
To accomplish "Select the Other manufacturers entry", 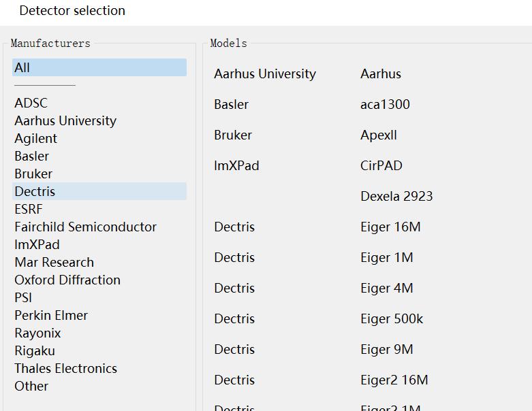I will tap(31, 386).
